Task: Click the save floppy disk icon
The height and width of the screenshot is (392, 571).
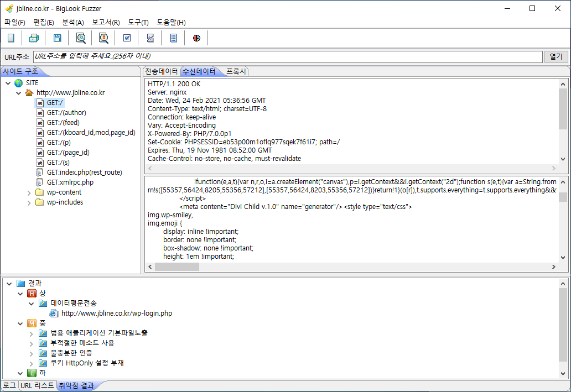Action: click(58, 38)
